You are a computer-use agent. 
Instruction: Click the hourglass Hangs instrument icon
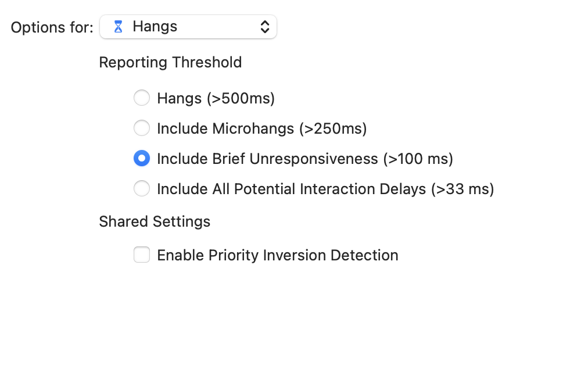click(118, 27)
